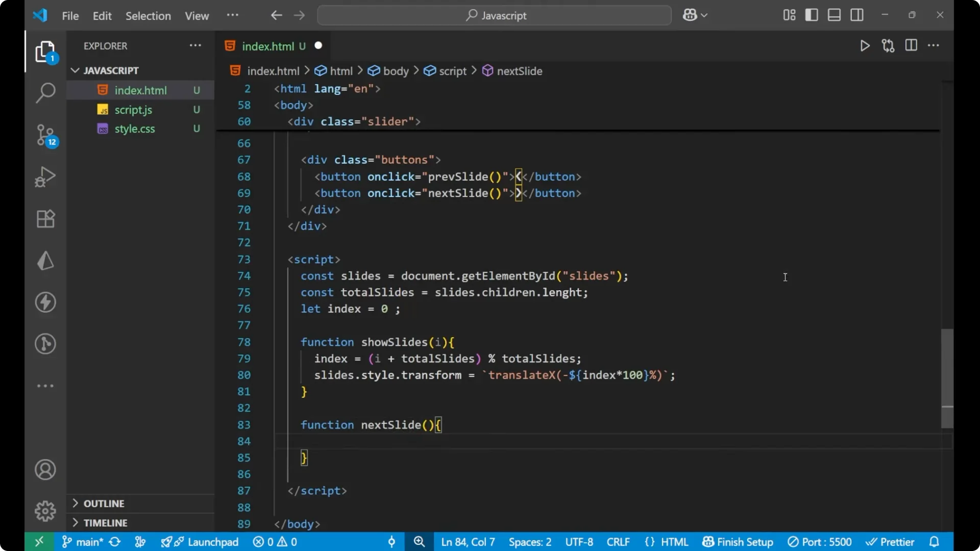Open the Run and Debug view
The width and height of the screenshot is (980, 551).
45,177
